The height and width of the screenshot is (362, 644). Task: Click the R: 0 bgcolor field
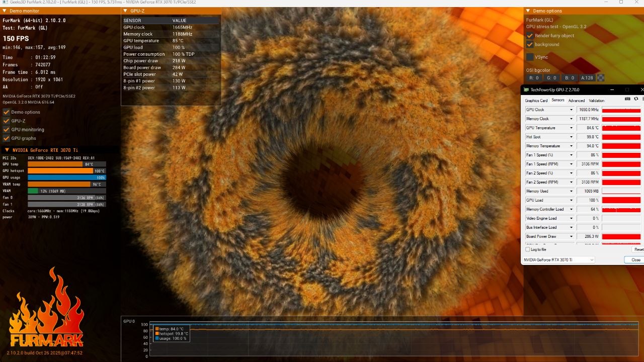click(x=534, y=78)
